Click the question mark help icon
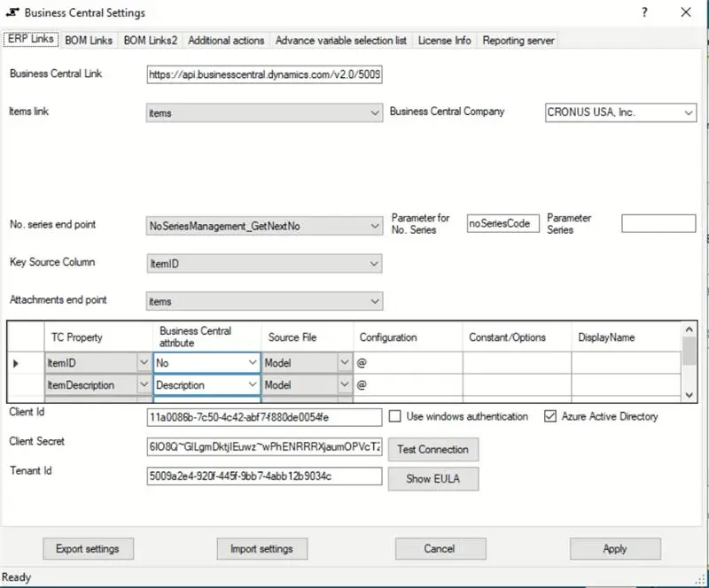The image size is (709, 588). click(643, 12)
